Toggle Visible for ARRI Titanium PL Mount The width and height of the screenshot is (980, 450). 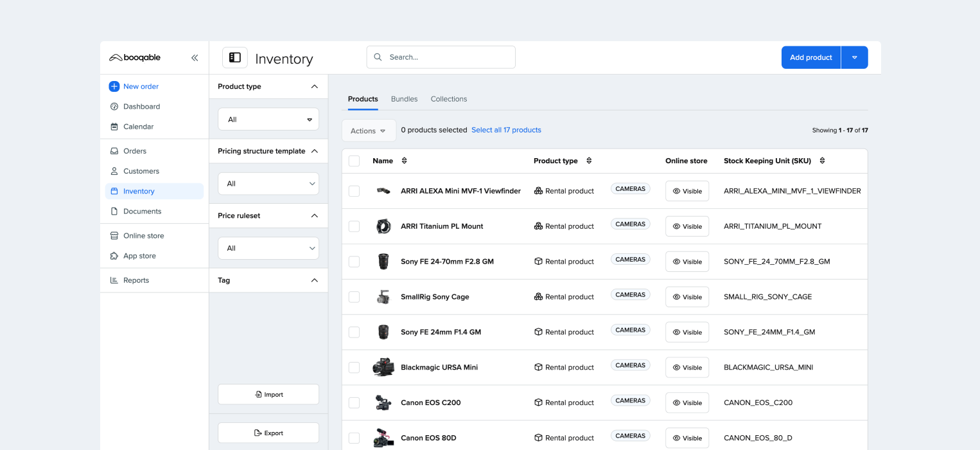[687, 226]
